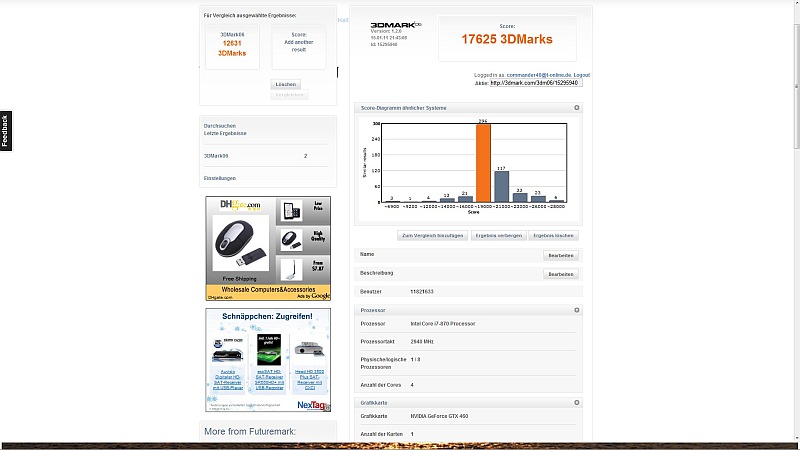Click the NexTag logo
Screen dimensions: 800x450
[x=312, y=405]
